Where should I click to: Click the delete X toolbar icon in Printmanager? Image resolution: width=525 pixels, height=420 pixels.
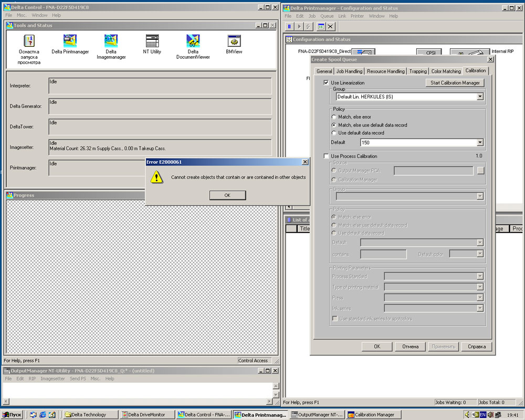click(330, 26)
